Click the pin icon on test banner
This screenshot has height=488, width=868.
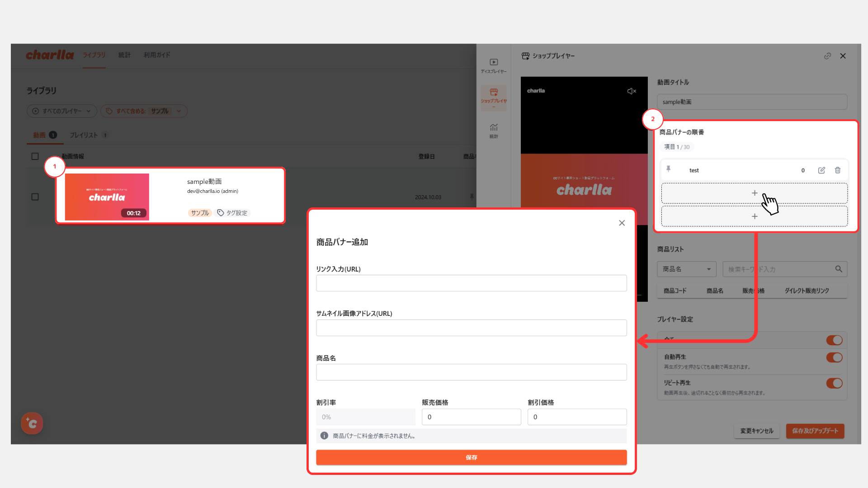tap(668, 169)
